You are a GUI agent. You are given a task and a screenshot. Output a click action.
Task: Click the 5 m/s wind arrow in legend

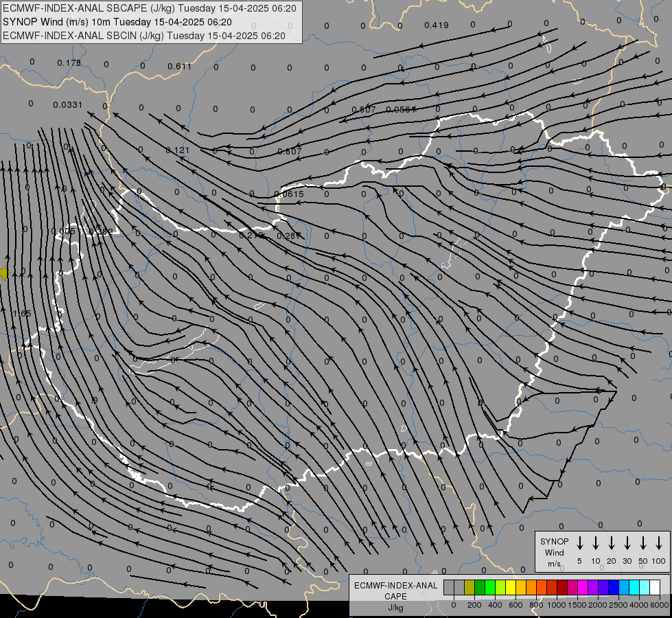point(579,543)
